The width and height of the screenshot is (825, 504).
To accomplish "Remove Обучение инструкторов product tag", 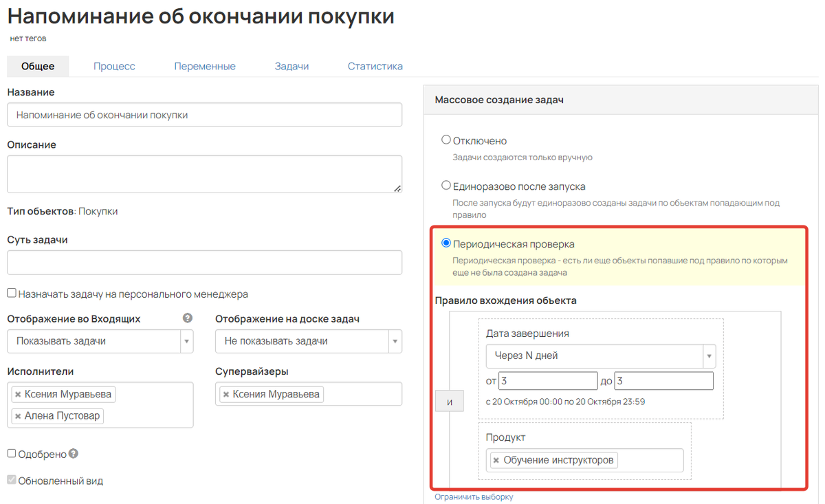I will [x=496, y=460].
